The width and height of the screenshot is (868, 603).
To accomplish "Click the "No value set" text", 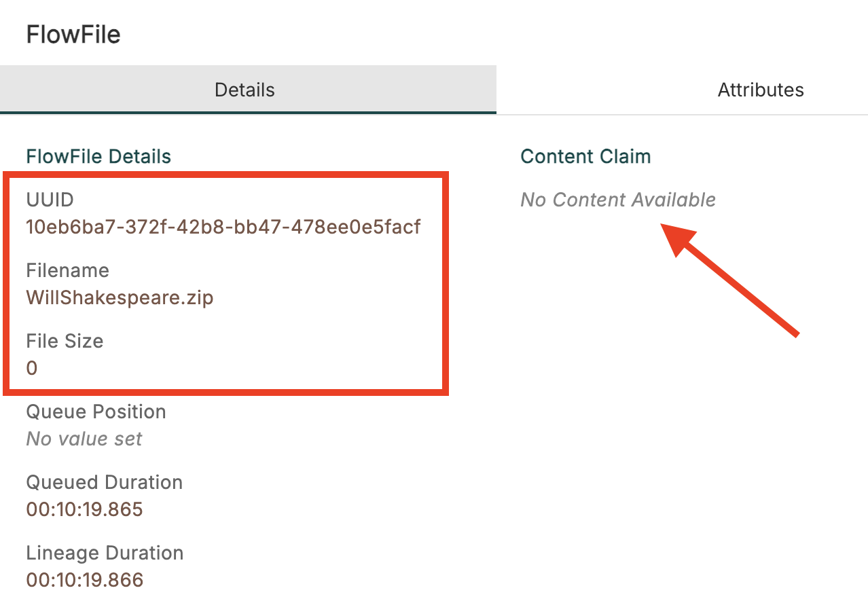I will tap(84, 439).
